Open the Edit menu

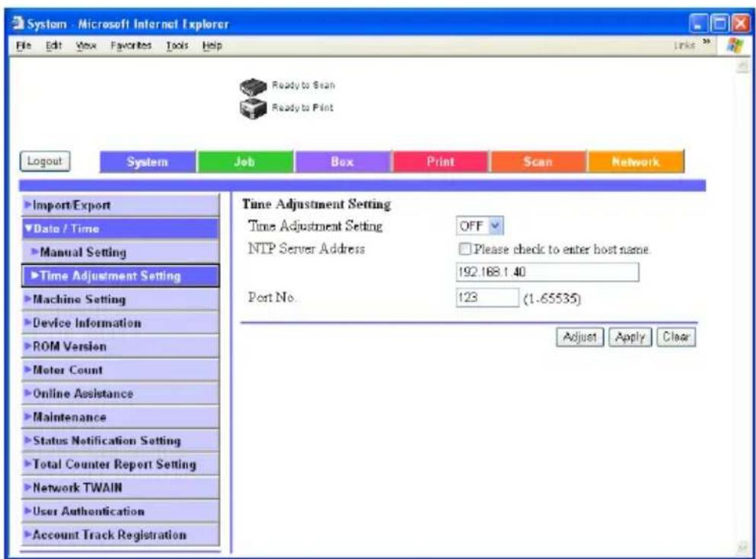pyautogui.click(x=53, y=46)
